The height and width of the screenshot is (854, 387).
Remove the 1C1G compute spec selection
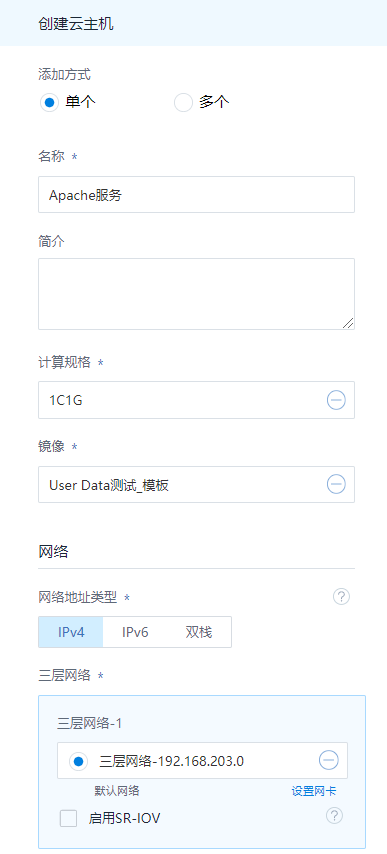pos(336,400)
